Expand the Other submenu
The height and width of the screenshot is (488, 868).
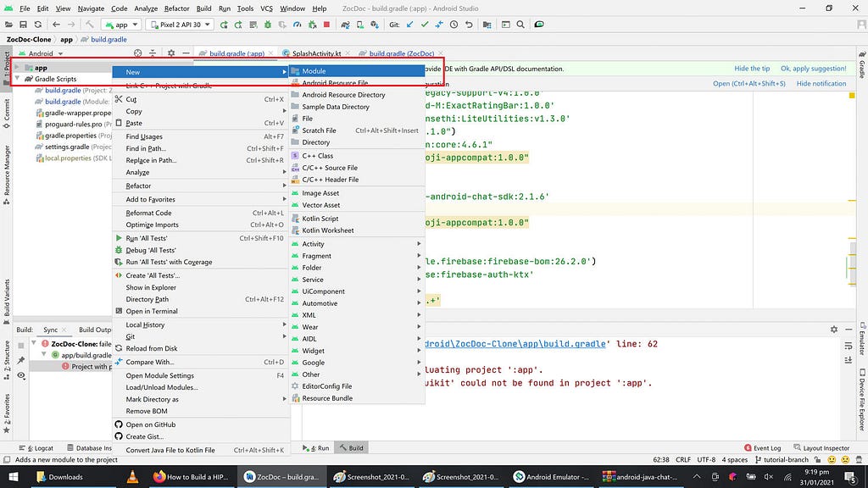pyautogui.click(x=357, y=374)
